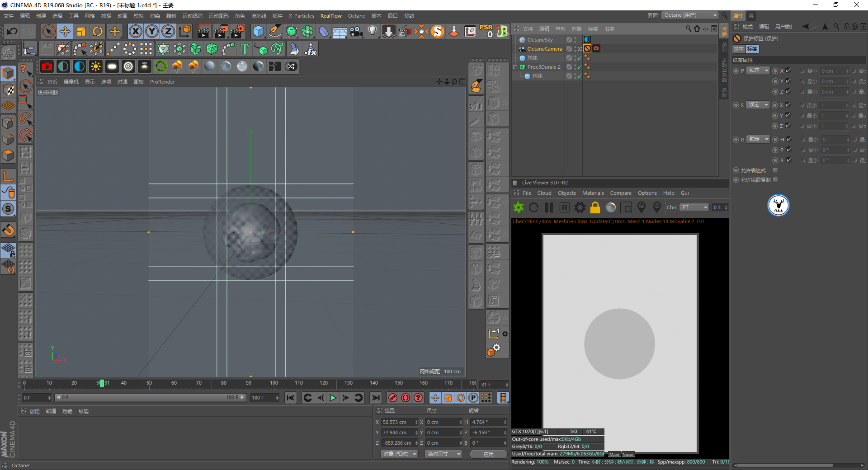Viewport: 868px width, 470px height.
Task: Activate the Scale tool in top toolbar
Action: coord(81,31)
